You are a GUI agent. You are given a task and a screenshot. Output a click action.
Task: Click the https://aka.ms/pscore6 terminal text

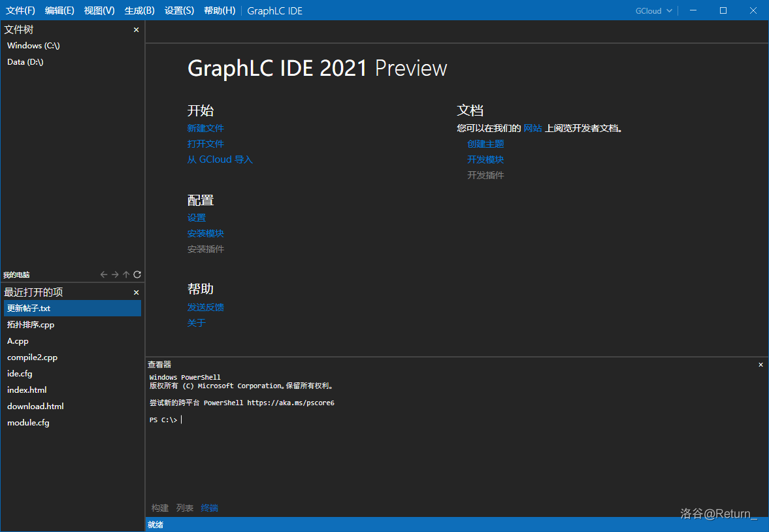291,403
